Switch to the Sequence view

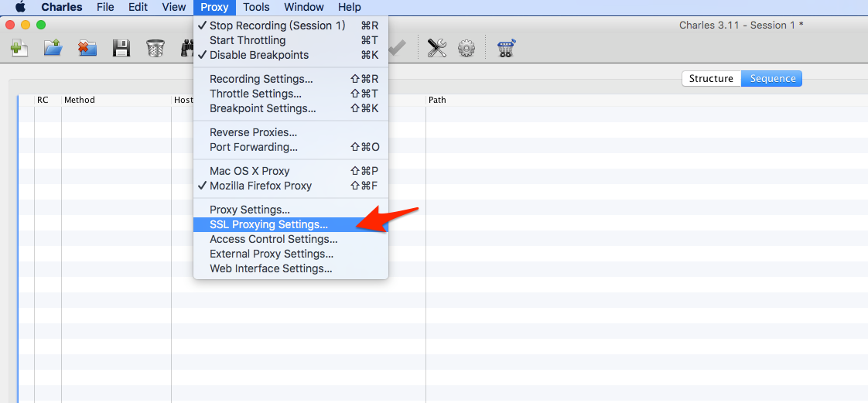pyautogui.click(x=772, y=79)
